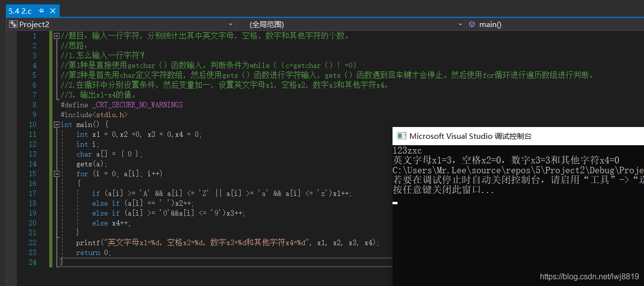Click the if statement incrementing x1++
Viewport: 644px width, 286px height.
(x=222, y=193)
